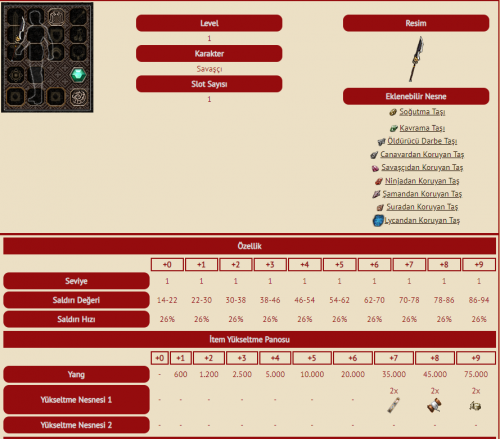The image size is (500, 439).
Task: Click the blue Lycandan Koruyan Taş icon
Action: (378, 221)
